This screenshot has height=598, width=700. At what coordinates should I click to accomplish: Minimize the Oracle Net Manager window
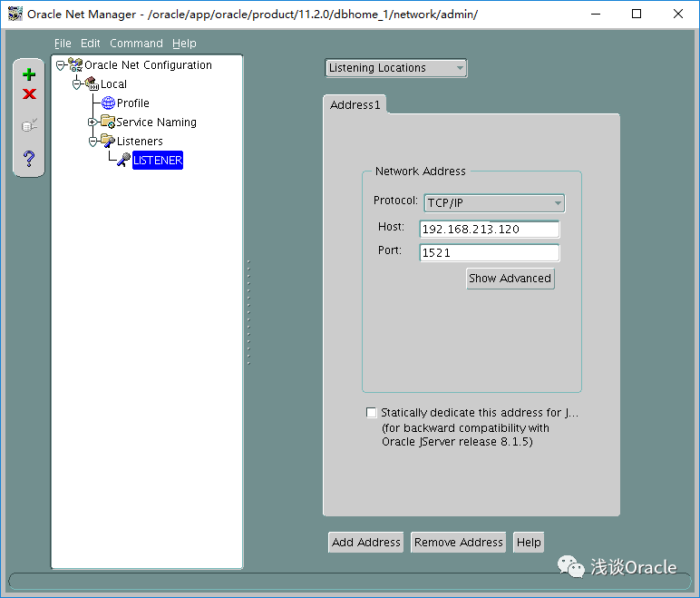[x=596, y=14]
